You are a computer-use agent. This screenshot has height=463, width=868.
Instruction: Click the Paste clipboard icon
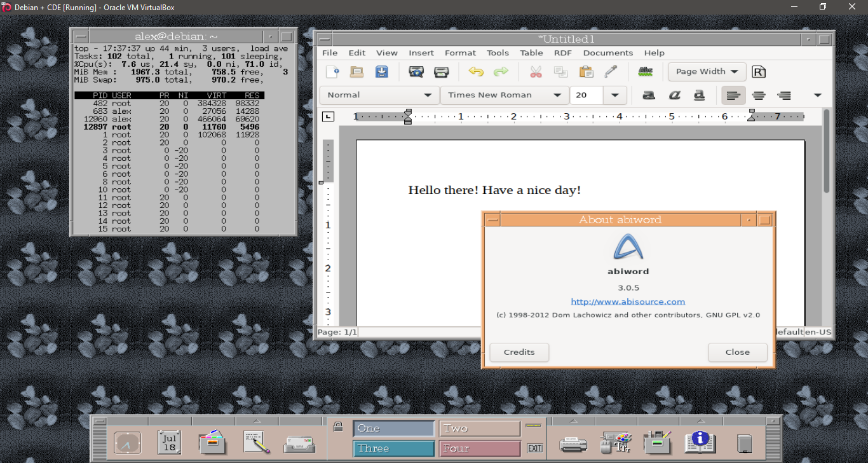click(x=586, y=72)
